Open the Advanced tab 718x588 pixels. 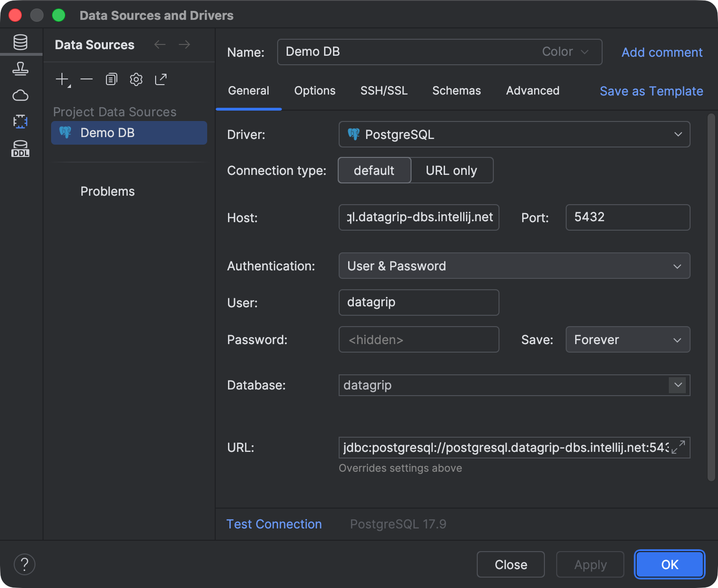point(533,91)
